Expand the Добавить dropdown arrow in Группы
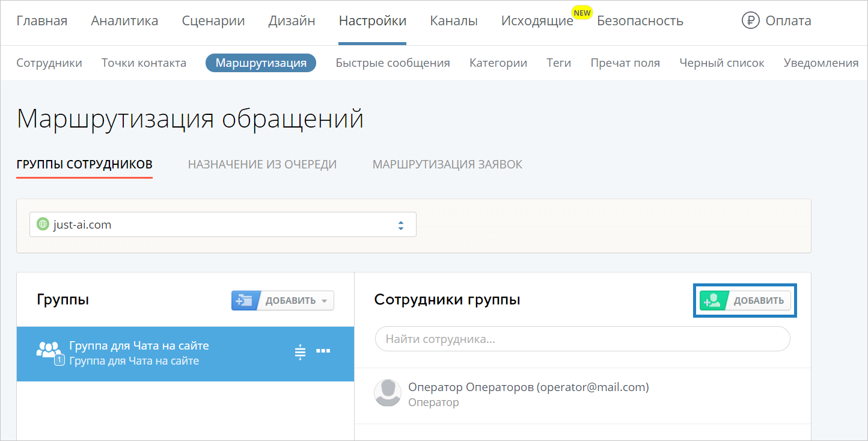The image size is (868, 441). pos(325,301)
